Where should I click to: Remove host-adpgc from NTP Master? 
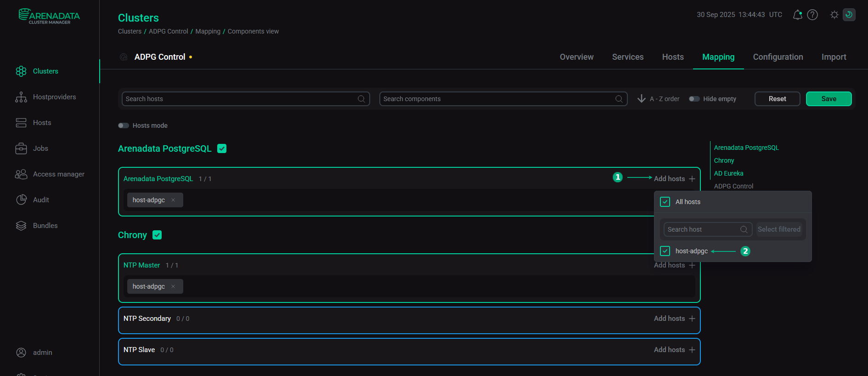tap(173, 286)
